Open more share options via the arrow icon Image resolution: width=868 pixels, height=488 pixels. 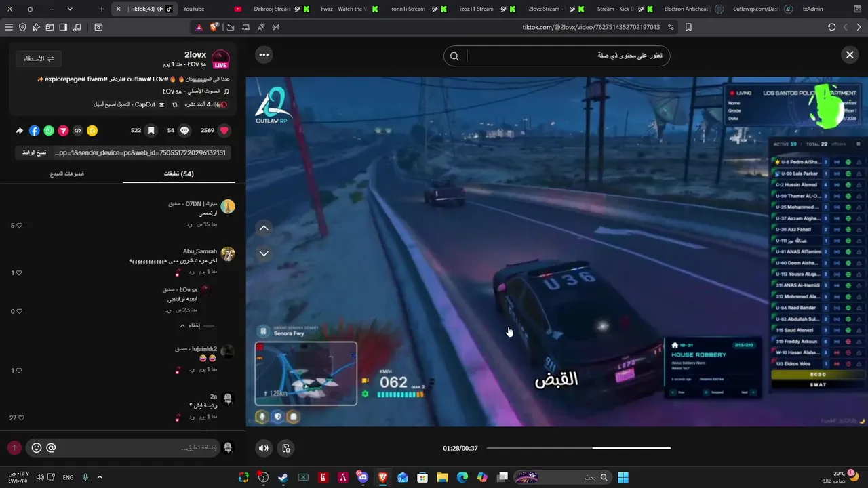[20, 130]
